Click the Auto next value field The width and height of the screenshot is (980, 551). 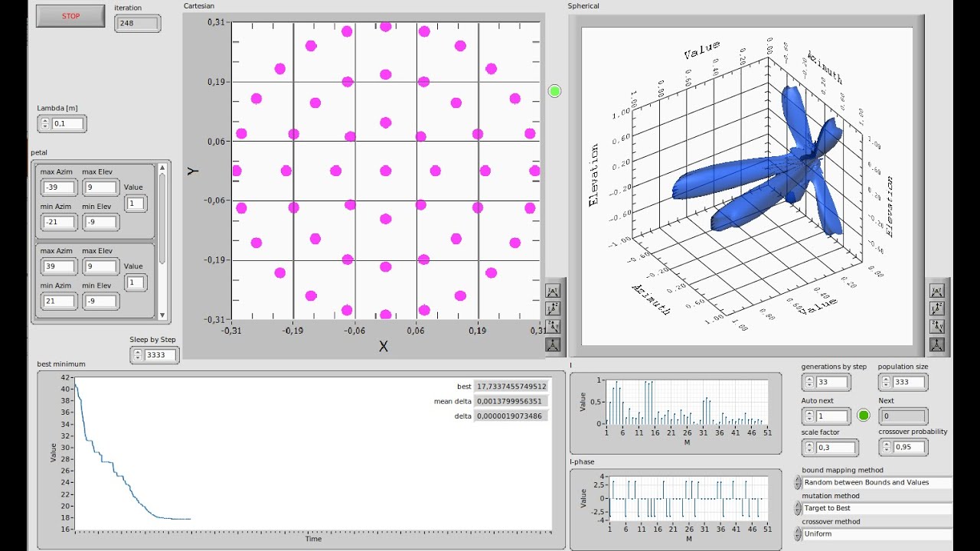point(833,416)
